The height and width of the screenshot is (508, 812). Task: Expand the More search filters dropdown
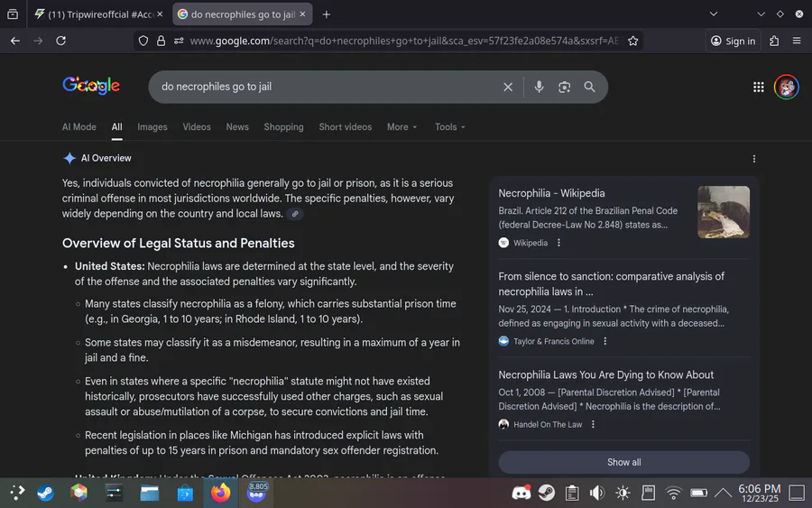click(401, 127)
